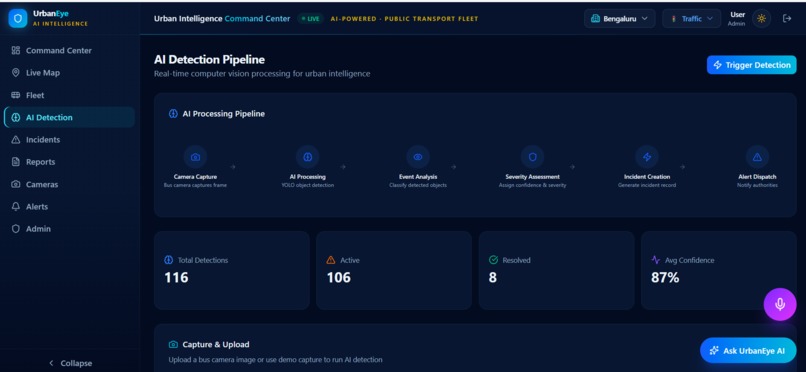Open Ask UrbanEye AI assistant
The width and height of the screenshot is (806, 372).
[748, 350]
